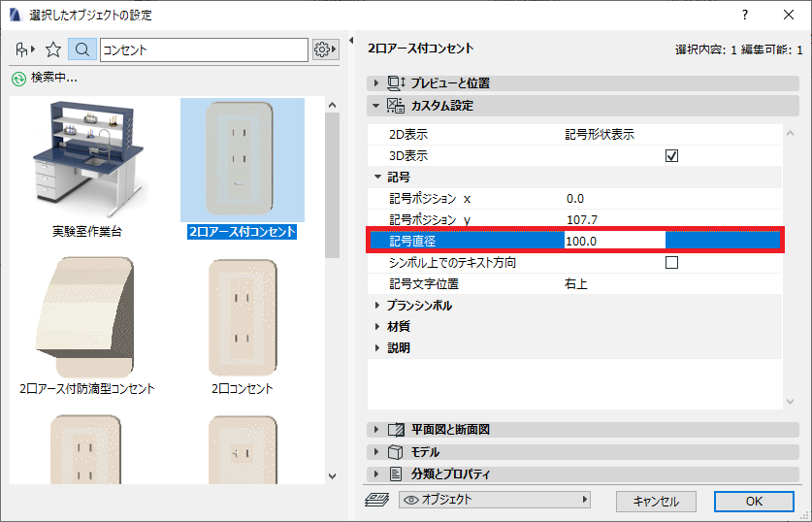This screenshot has width=812, height=522.
Task: Expand the 材質 group
Action: pos(377,327)
